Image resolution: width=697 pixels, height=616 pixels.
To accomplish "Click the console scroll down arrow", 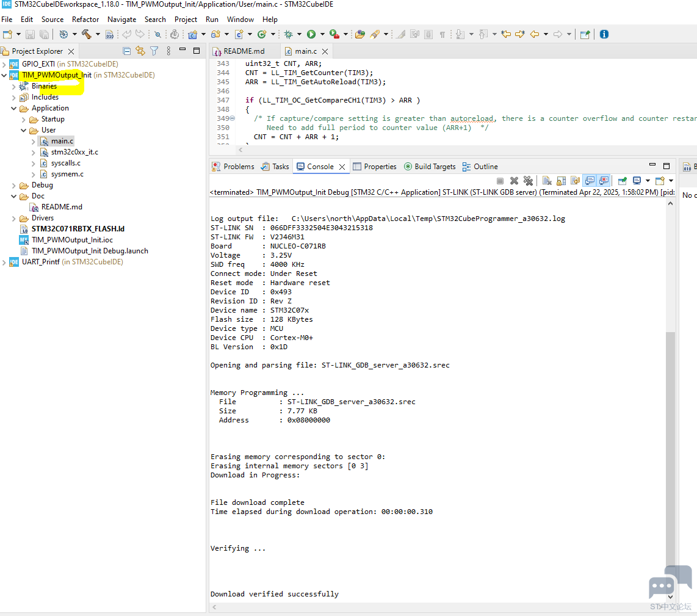I will pos(670,597).
